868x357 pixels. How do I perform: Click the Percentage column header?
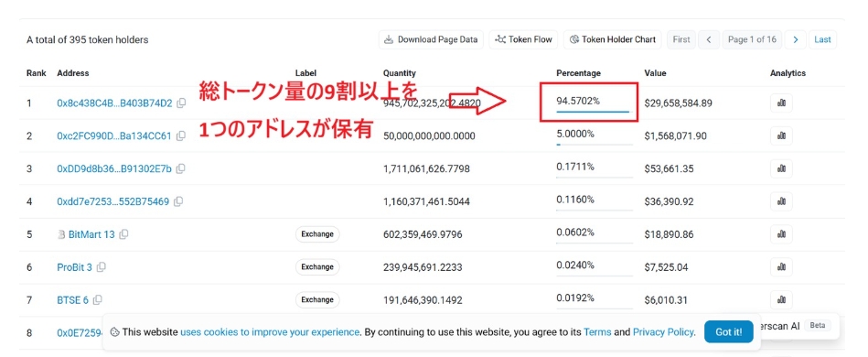click(x=578, y=73)
